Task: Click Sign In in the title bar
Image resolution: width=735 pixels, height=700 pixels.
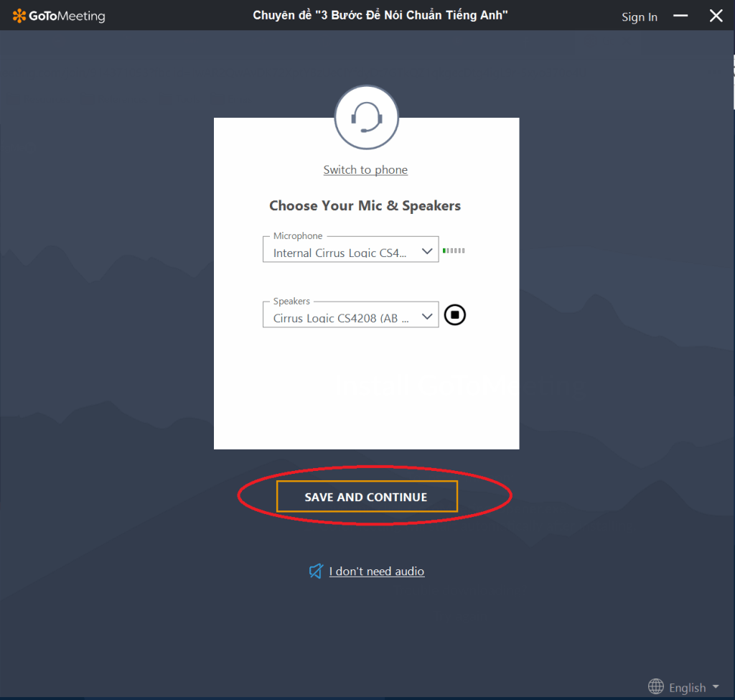Action: point(639,17)
